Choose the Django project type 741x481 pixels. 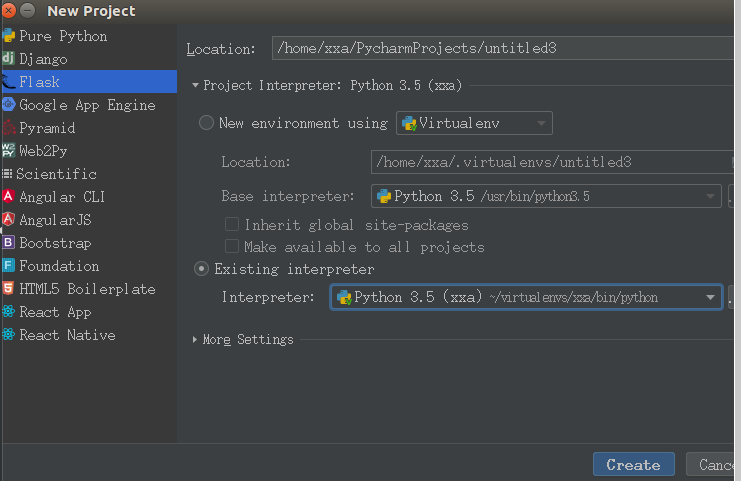tap(89, 59)
